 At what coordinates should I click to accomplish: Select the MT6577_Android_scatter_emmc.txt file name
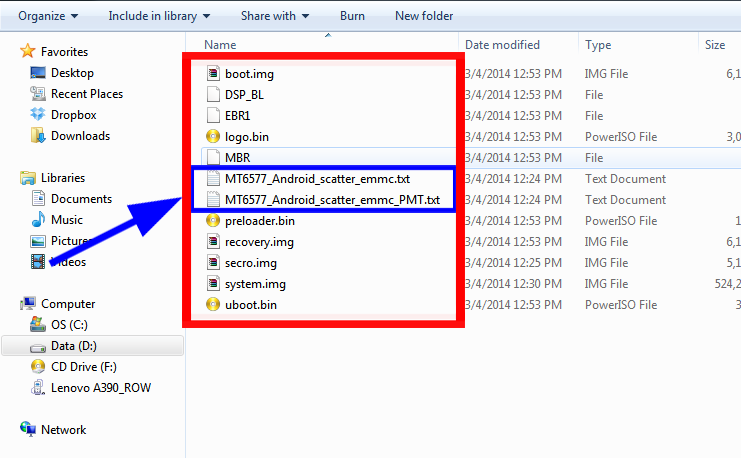[318, 179]
